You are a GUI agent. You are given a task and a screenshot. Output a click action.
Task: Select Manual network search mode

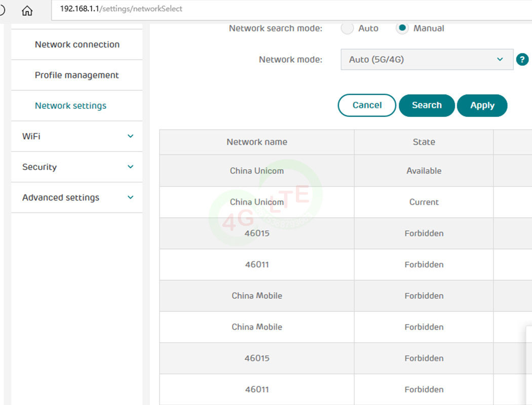[402, 28]
